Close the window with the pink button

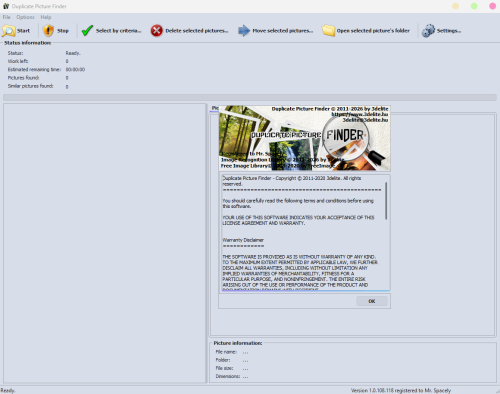[x=492, y=6]
